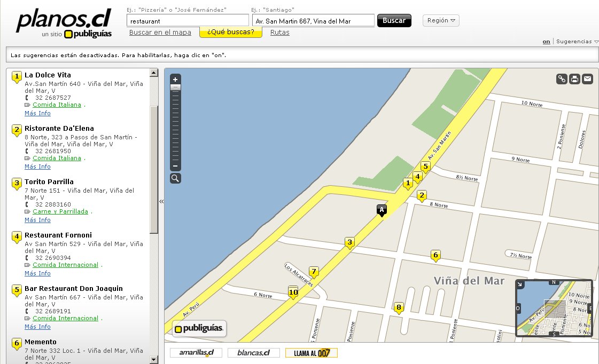Click the results list scrollbar thumb
The width and height of the screenshot is (599, 364).
[154, 170]
